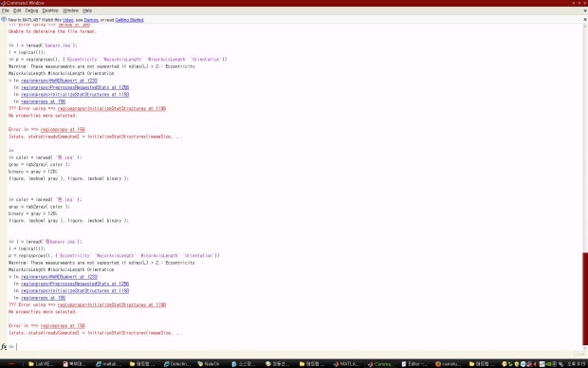Click the dock arrow in menu bar
This screenshot has height=368, width=588.
(x=585, y=10)
